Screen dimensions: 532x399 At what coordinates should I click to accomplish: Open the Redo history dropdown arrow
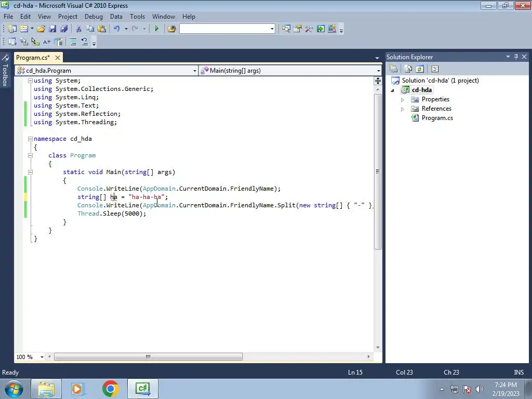point(144,29)
